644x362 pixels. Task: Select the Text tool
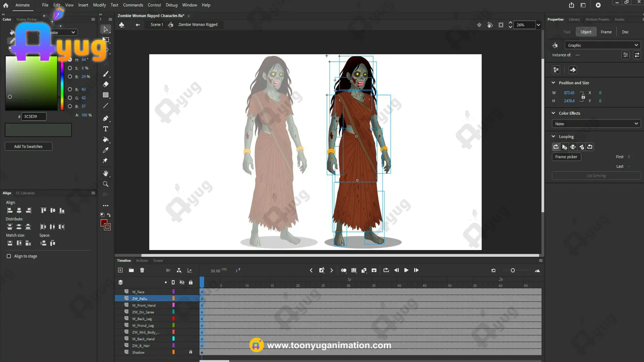105,129
